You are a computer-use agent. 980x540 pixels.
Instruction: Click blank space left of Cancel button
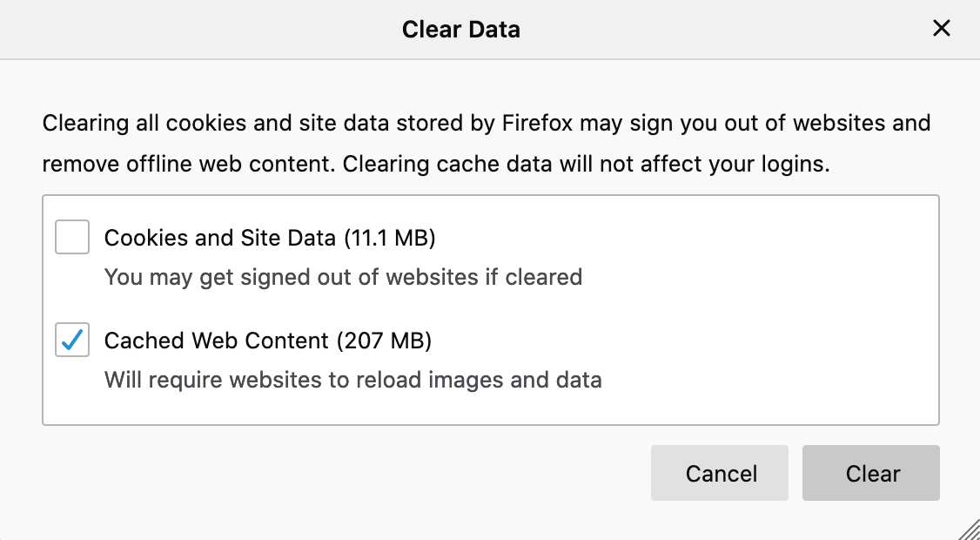(348, 474)
